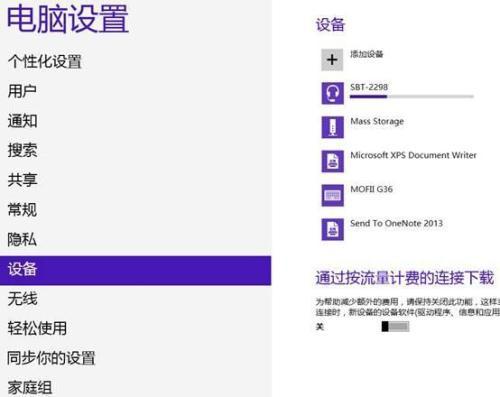Open the 轻松使用 settings page
This screenshot has height=397, width=500.
[37, 328]
